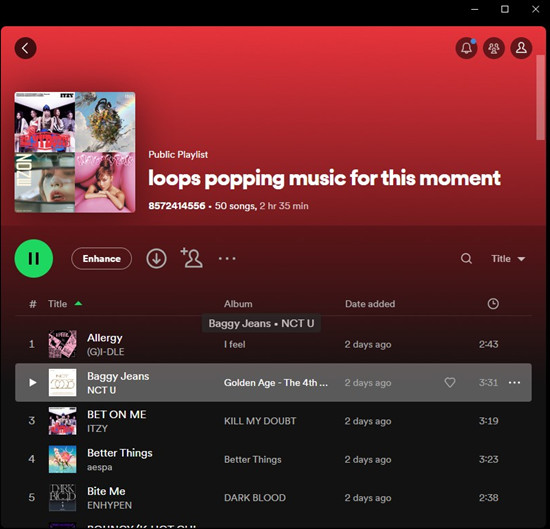Click the vertical scrollbar thumb

540,97
